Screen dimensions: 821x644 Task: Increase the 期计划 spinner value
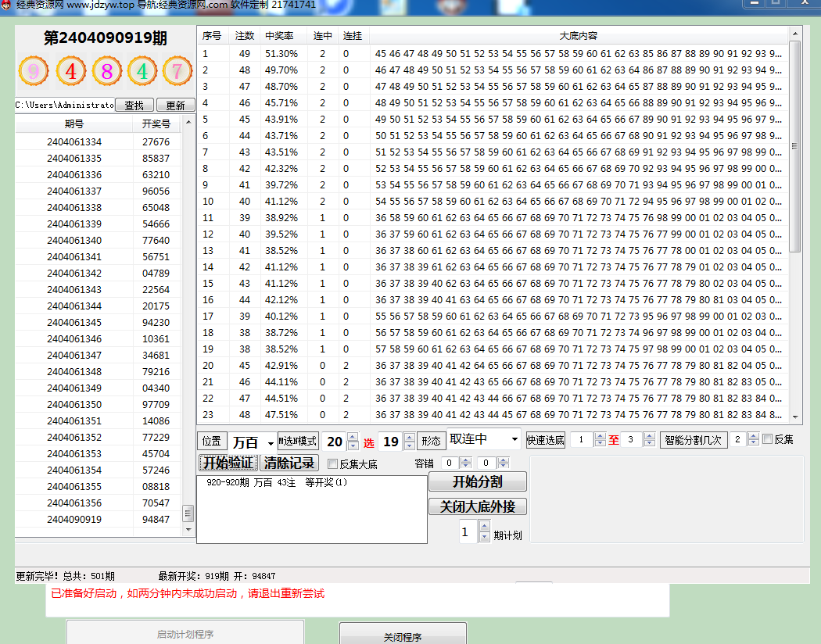click(x=484, y=527)
